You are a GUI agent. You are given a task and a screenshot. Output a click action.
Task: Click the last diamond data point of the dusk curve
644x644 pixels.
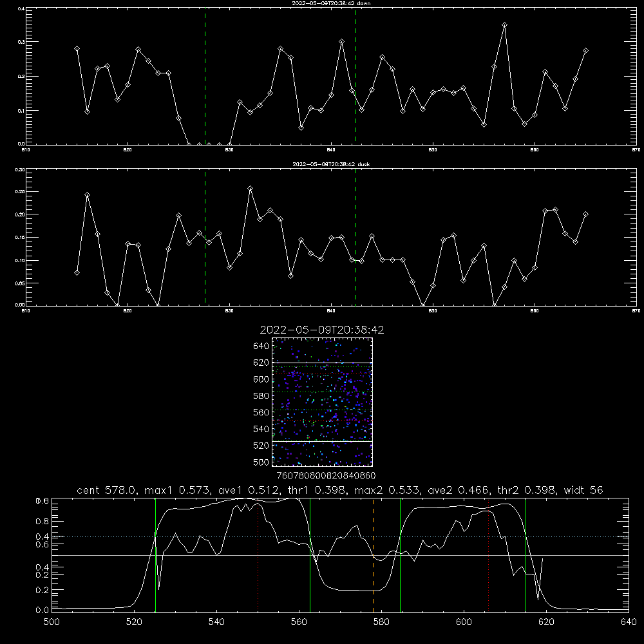coord(585,214)
